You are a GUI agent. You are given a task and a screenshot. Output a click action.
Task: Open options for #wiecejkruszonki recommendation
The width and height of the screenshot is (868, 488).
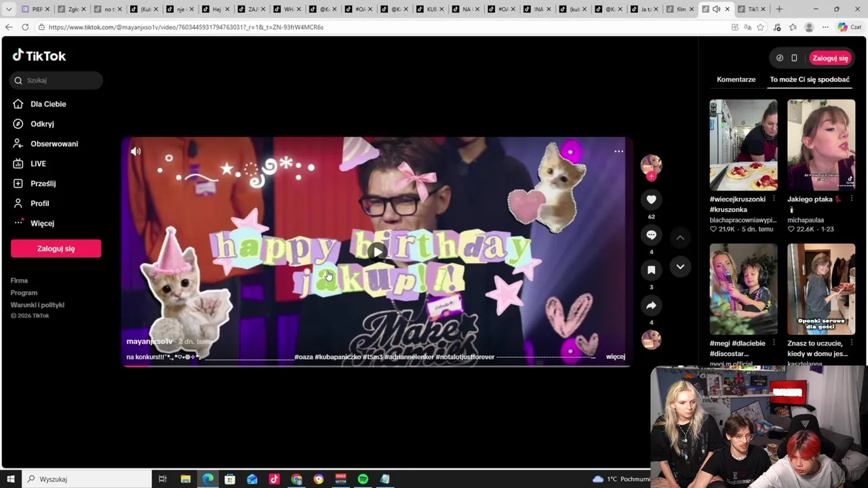[x=774, y=199]
